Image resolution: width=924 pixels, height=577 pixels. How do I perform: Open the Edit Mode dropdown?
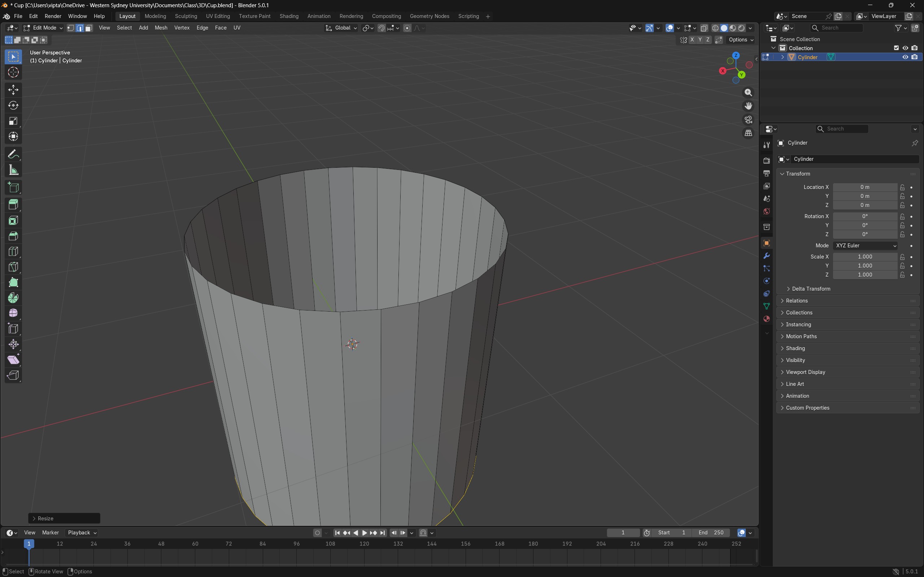point(43,28)
